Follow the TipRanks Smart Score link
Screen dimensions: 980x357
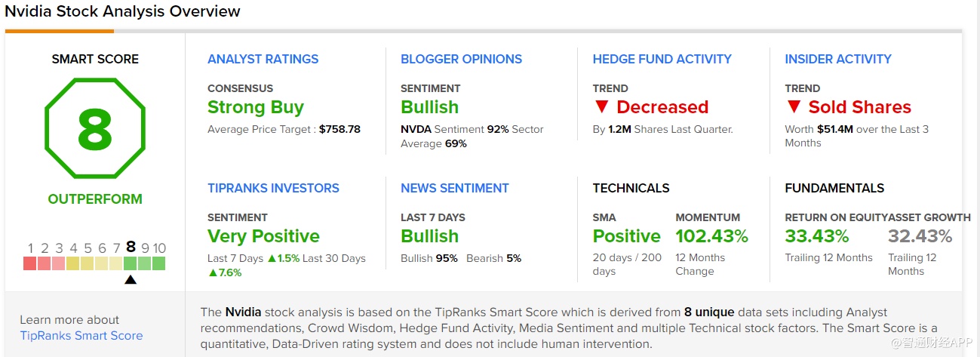81,336
